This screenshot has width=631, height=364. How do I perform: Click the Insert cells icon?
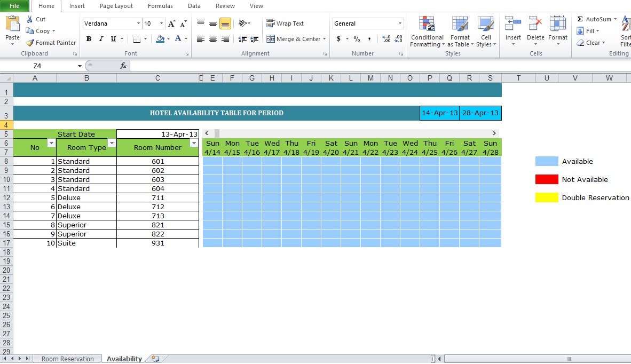pyautogui.click(x=513, y=23)
